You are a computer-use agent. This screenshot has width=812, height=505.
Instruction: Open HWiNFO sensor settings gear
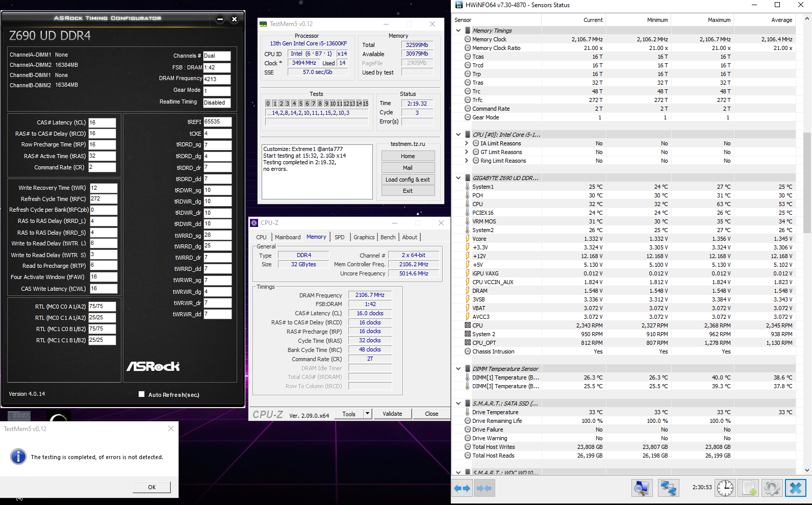(x=772, y=488)
